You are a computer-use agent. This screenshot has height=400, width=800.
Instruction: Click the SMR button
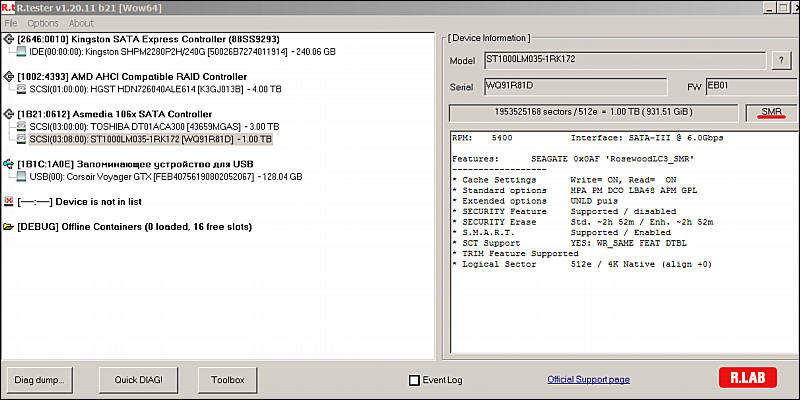pyautogui.click(x=771, y=112)
